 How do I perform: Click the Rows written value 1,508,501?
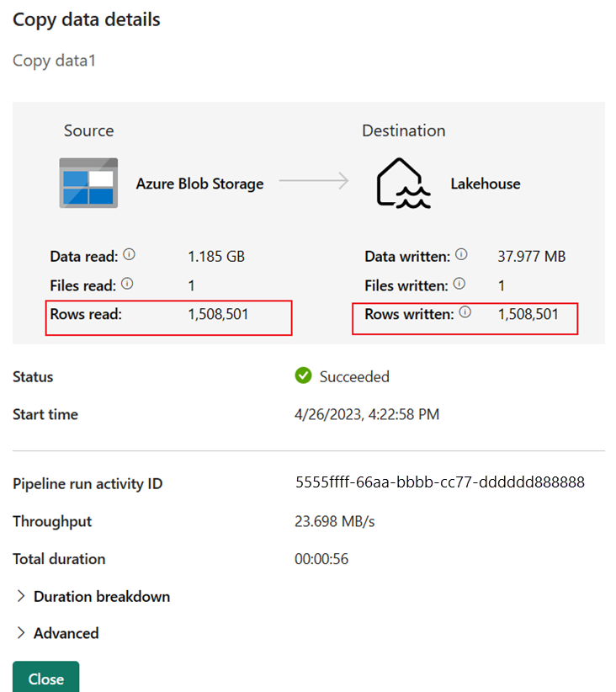(528, 314)
